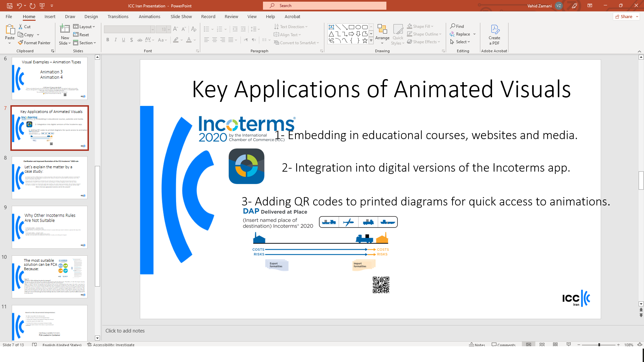
Task: Toggle text shadow
Action: pyautogui.click(x=131, y=40)
